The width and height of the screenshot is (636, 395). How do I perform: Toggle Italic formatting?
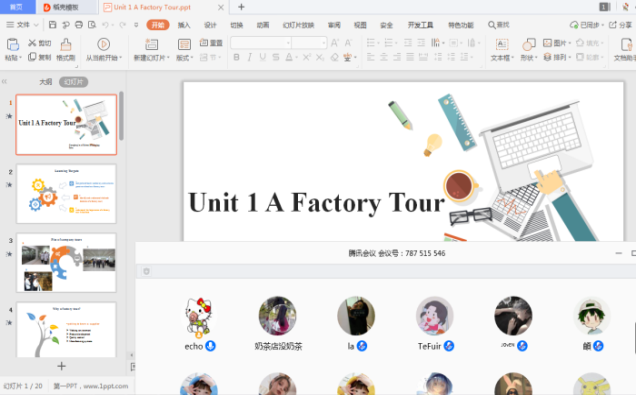[x=249, y=57]
